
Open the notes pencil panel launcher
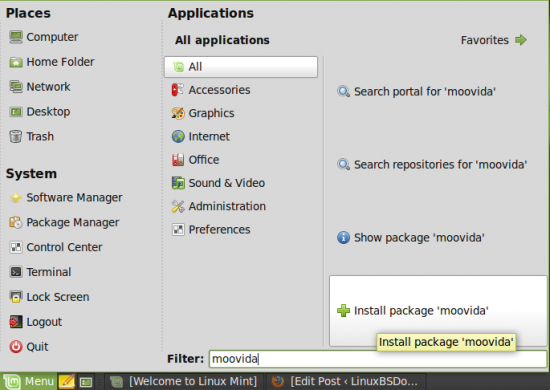tap(67, 382)
